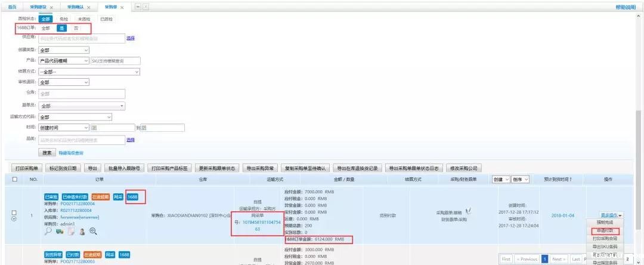Click the edit icon beside 采购跟单
Viewport: 644px width, 265px height.
[469, 211]
